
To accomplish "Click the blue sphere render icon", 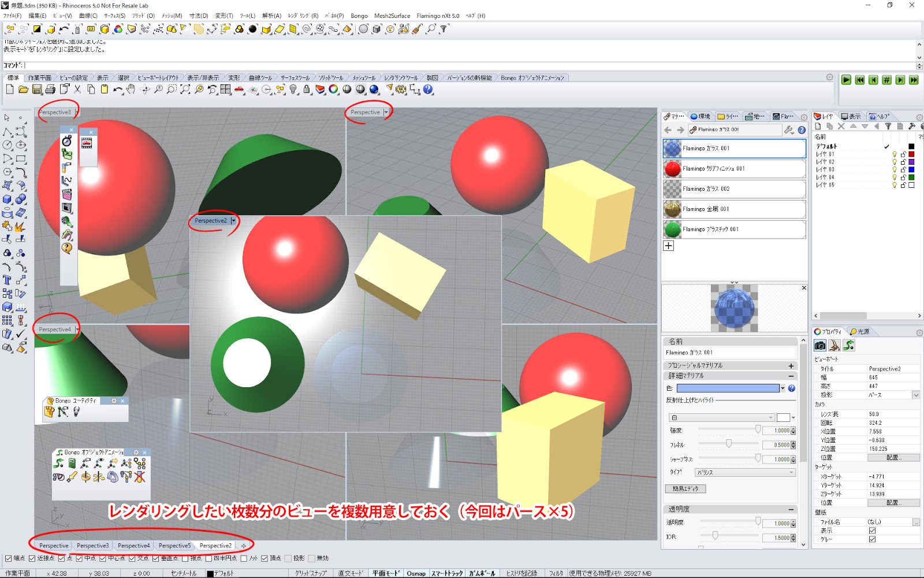I will pyautogui.click(x=374, y=90).
